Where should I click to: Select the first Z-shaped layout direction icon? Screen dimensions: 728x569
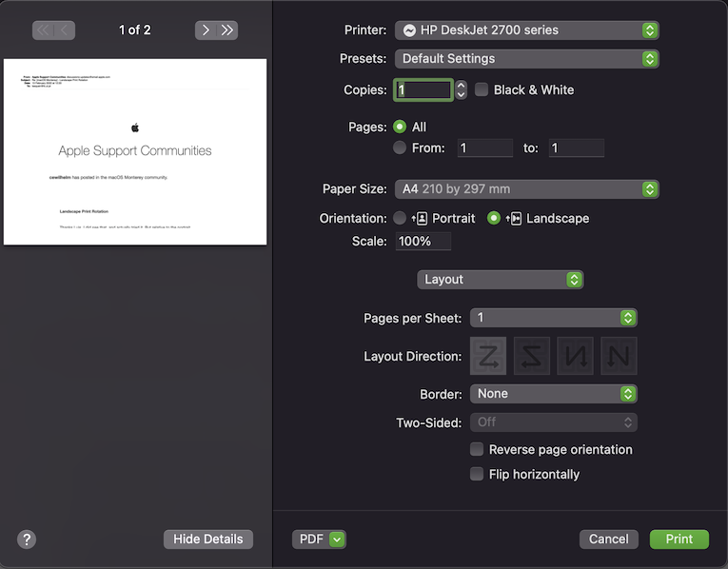(488, 356)
